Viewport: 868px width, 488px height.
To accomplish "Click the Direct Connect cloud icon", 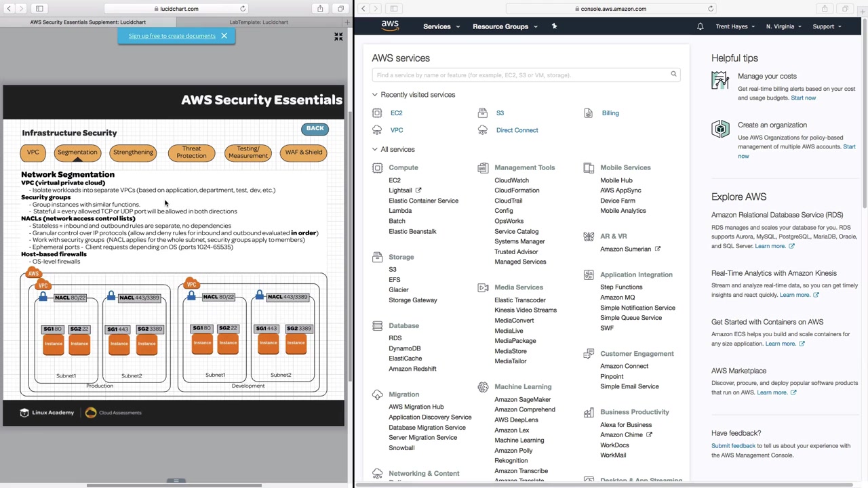I will click(483, 130).
